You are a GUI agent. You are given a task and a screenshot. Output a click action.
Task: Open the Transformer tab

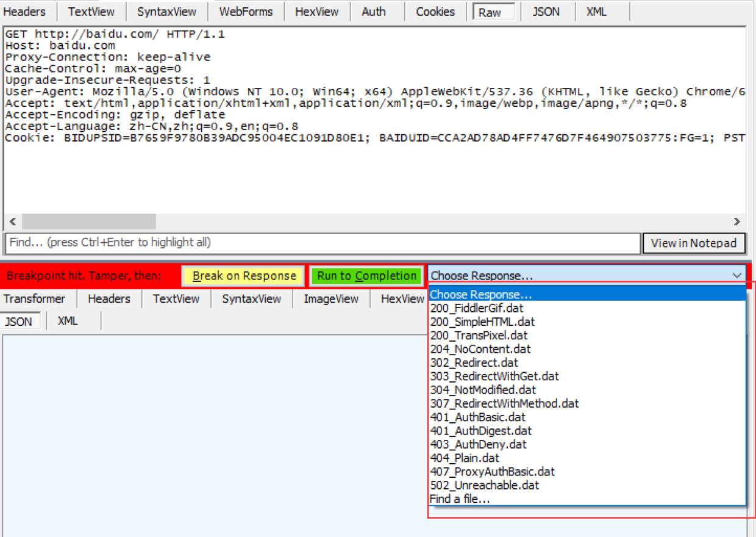(34, 298)
